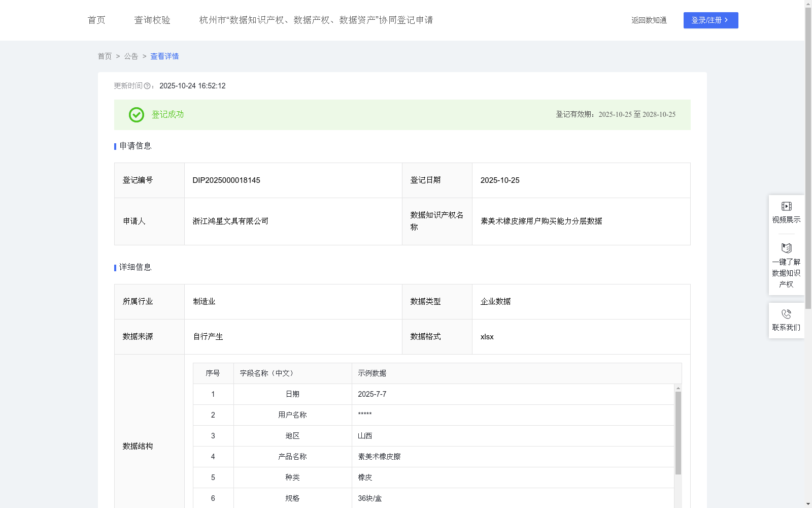812x508 pixels.
Task: Open the 首页 navigation menu item
Action: [96, 20]
